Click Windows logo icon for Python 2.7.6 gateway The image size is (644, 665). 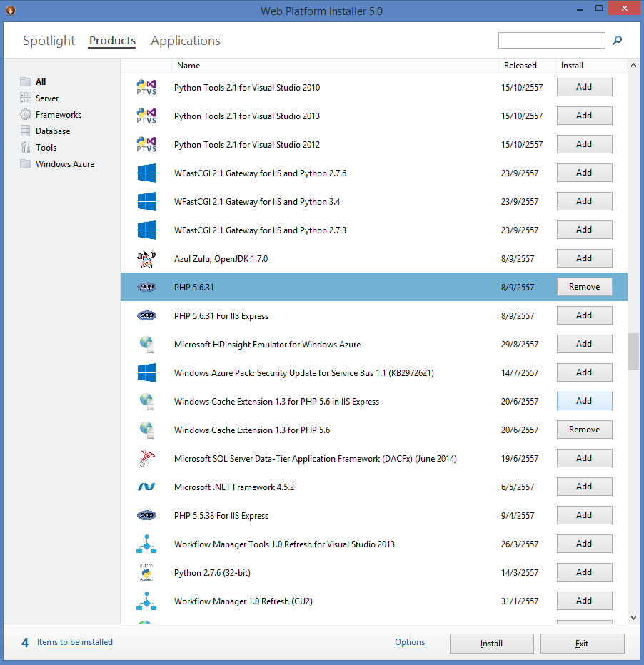[146, 173]
